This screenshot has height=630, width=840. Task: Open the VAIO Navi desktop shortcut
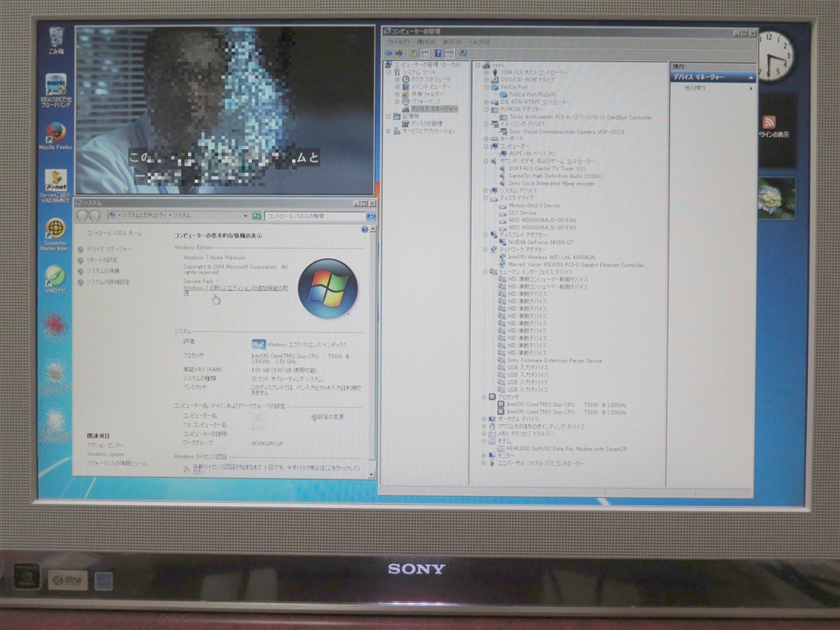[55, 279]
